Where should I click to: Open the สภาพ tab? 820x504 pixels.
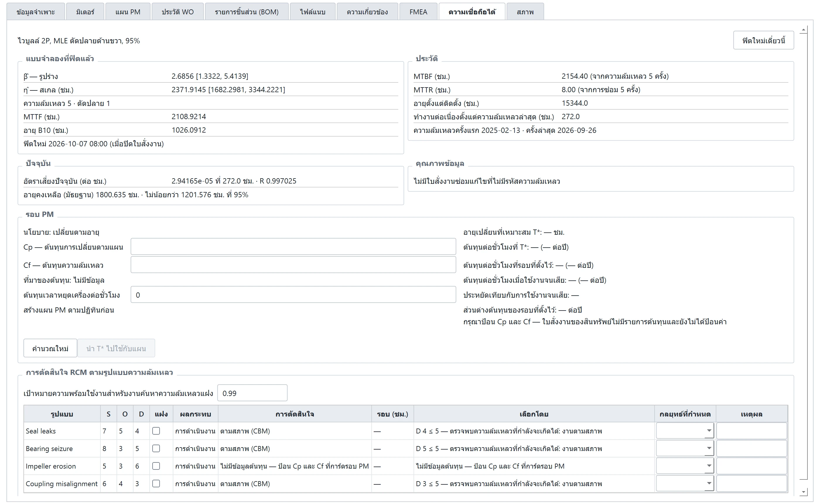525,12
